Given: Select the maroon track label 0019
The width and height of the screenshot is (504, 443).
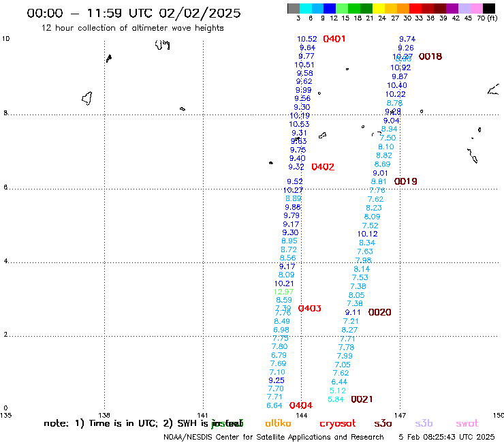Looking at the screenshot, I should [x=406, y=181].
